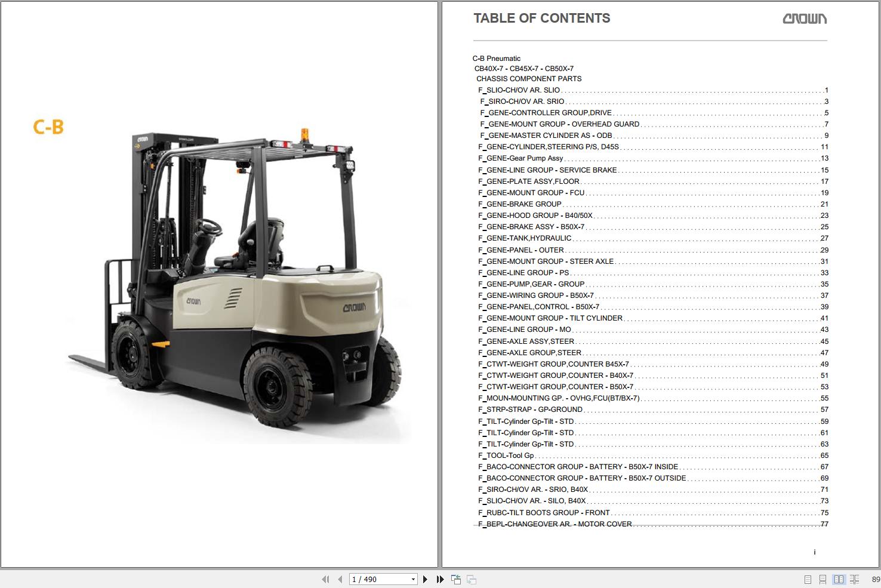This screenshot has width=881, height=588.
Task: Switch to two-page continuous view
Action: click(854, 579)
